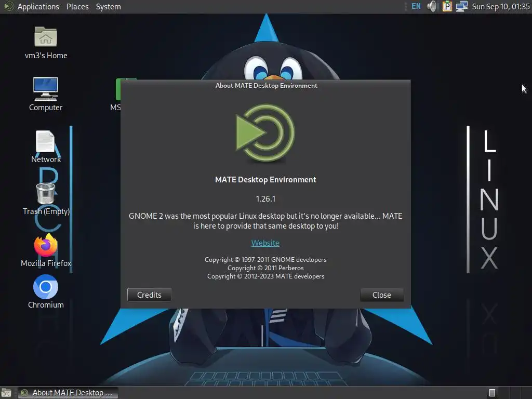Open the Places menu
Viewport: 532px width, 399px height.
click(x=77, y=6)
